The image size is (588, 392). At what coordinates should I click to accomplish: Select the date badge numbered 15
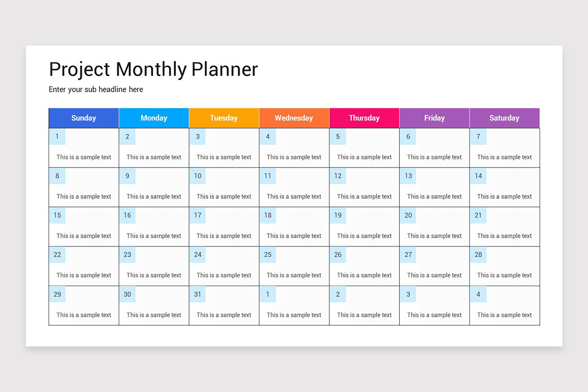[57, 215]
